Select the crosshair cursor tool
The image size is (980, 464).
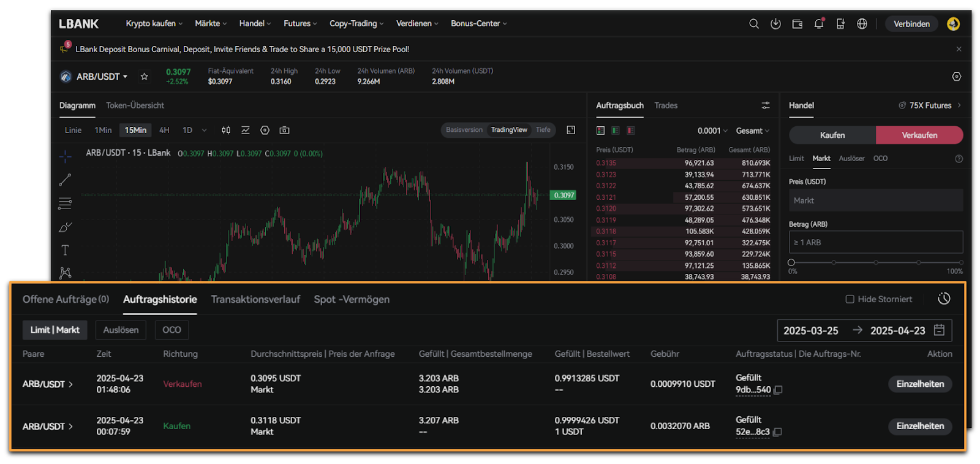tap(65, 157)
